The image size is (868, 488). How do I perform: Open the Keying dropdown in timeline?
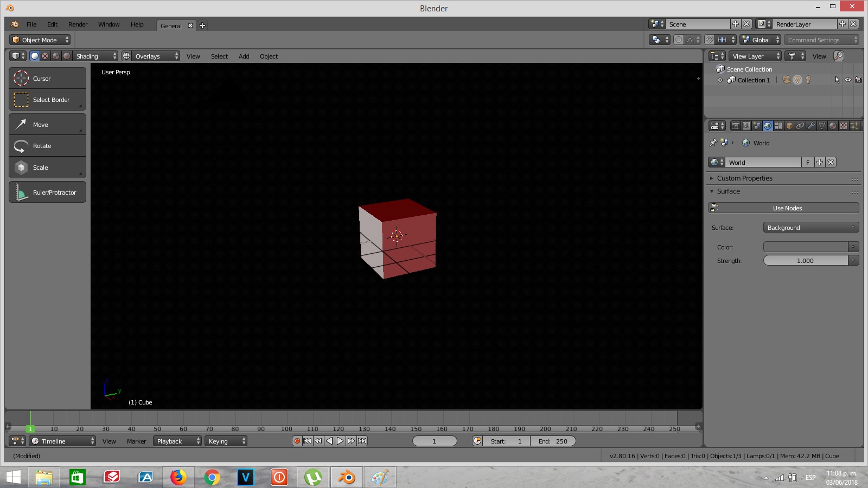click(226, 441)
